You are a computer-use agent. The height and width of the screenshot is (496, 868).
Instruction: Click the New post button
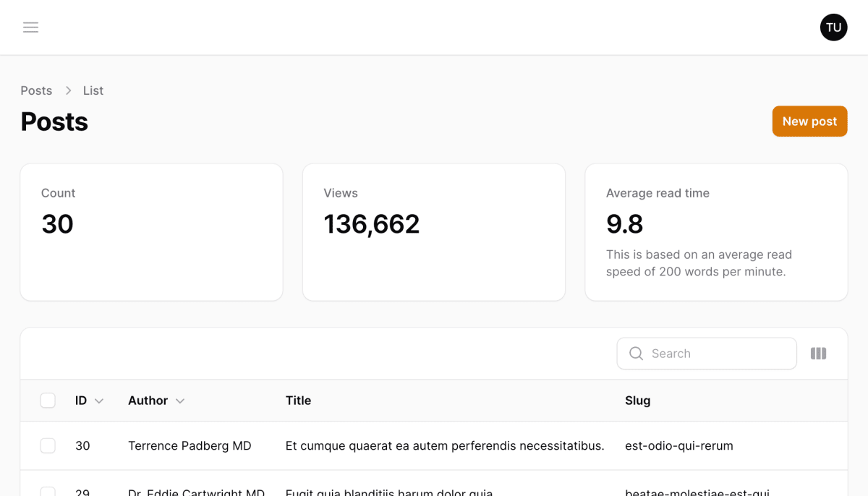809,121
